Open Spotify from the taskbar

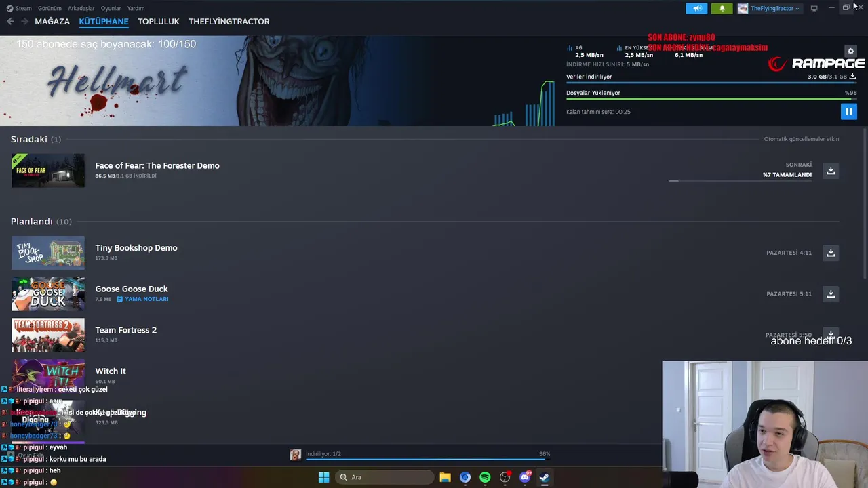[x=485, y=477]
